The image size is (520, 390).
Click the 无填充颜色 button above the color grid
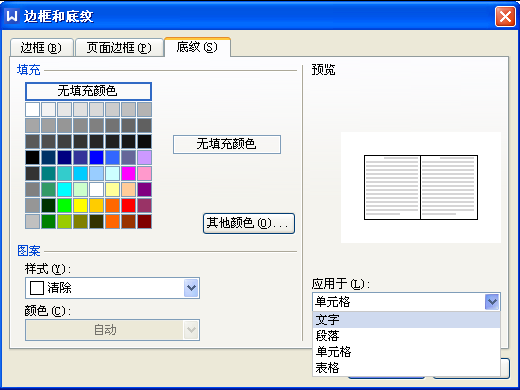(88, 91)
